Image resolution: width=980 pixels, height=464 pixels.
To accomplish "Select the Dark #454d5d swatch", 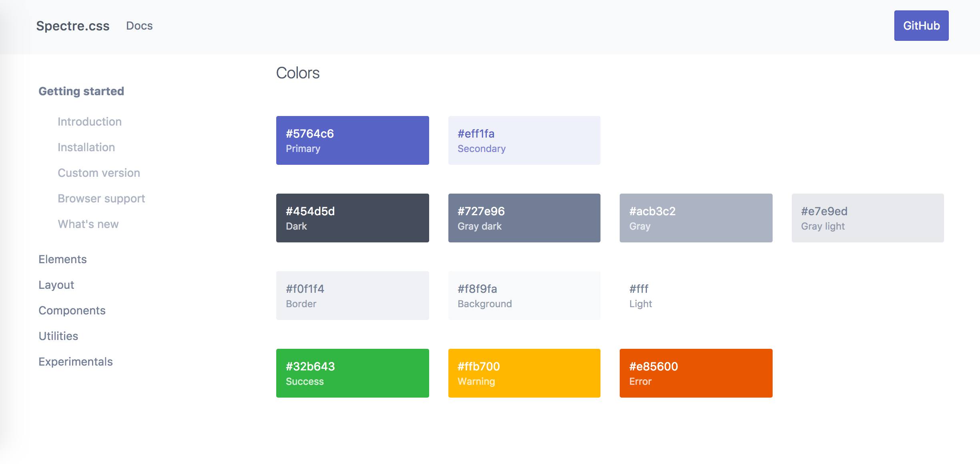I will 352,218.
